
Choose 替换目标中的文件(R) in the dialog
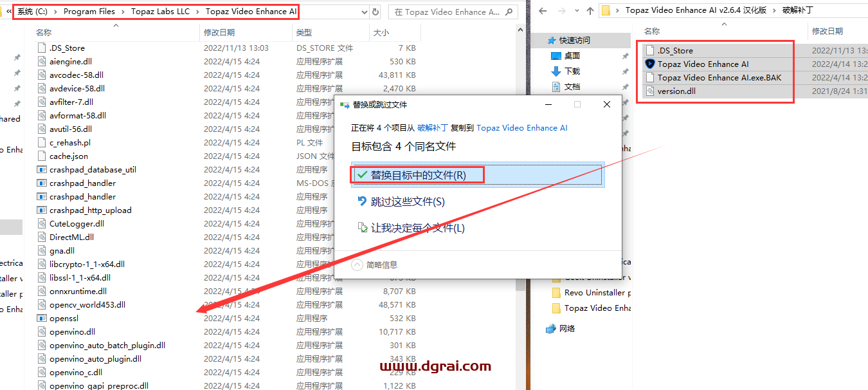[477, 175]
